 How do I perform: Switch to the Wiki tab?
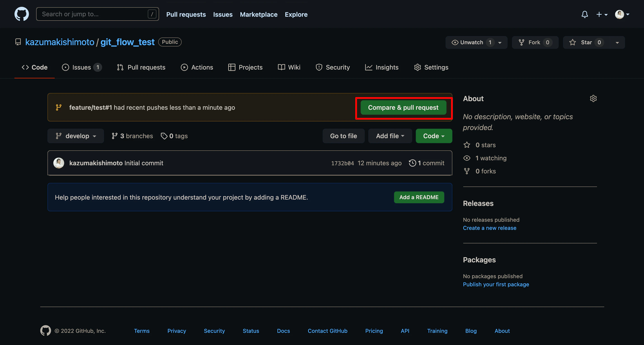tap(289, 67)
